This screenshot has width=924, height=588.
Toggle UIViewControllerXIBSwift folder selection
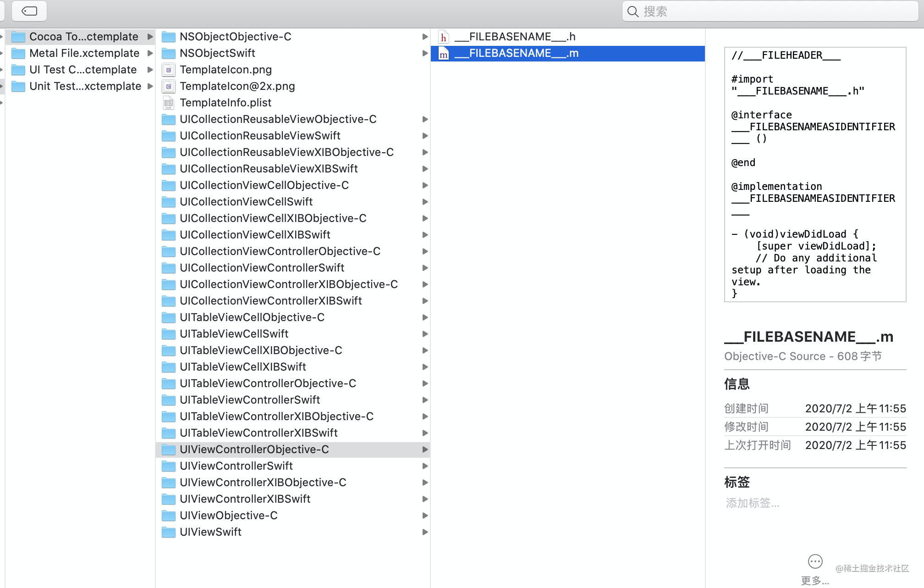[x=244, y=499]
